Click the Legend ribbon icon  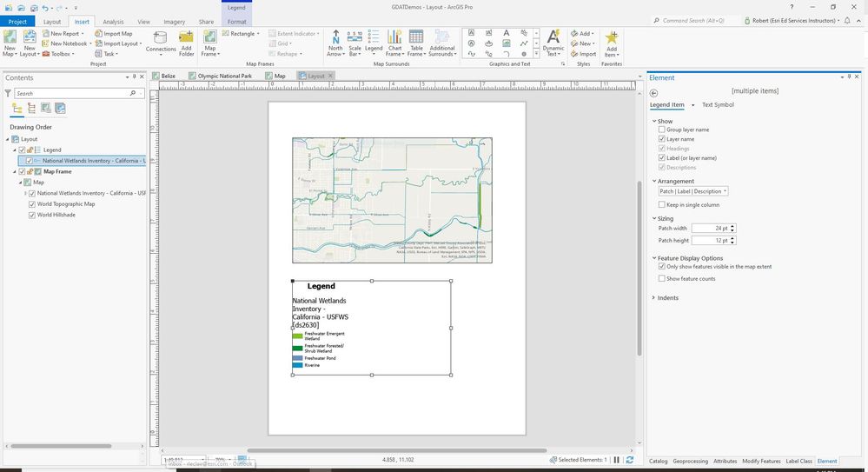pos(374,37)
